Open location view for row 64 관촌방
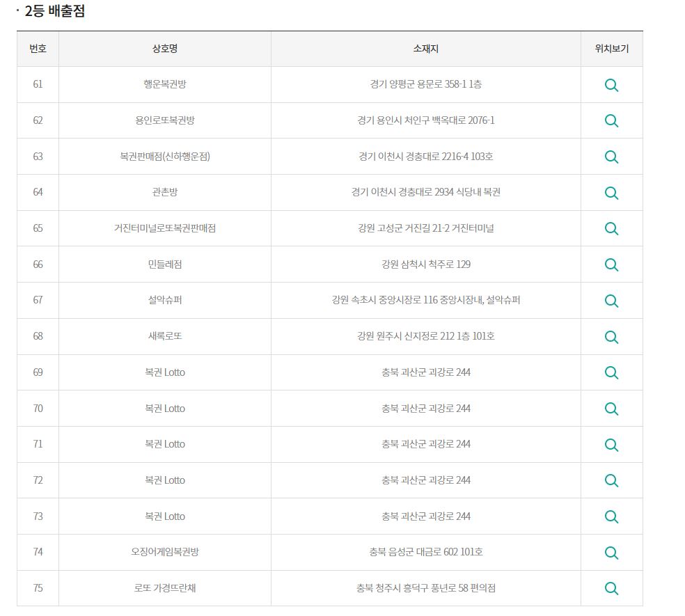 [x=611, y=193]
